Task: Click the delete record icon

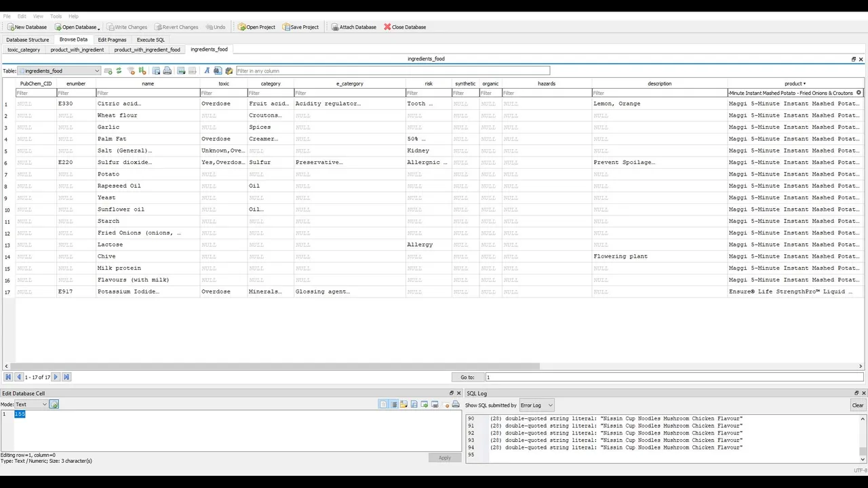Action: 193,70
